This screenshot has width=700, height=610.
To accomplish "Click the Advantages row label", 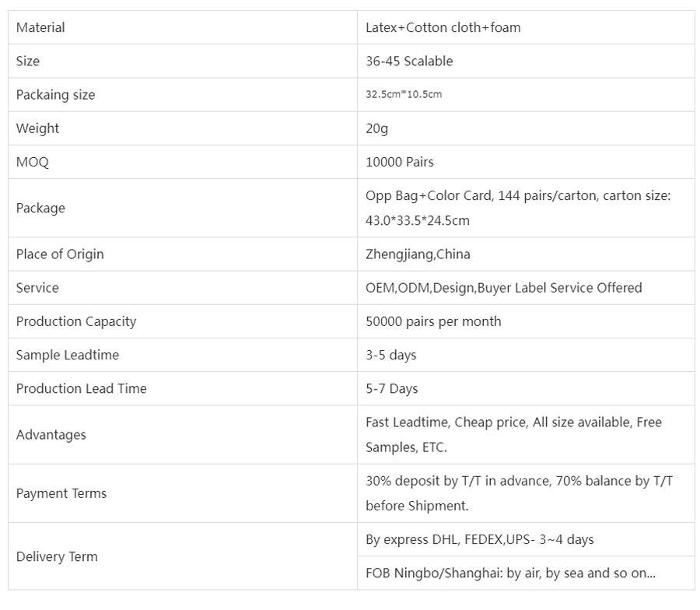I will pos(51,435).
